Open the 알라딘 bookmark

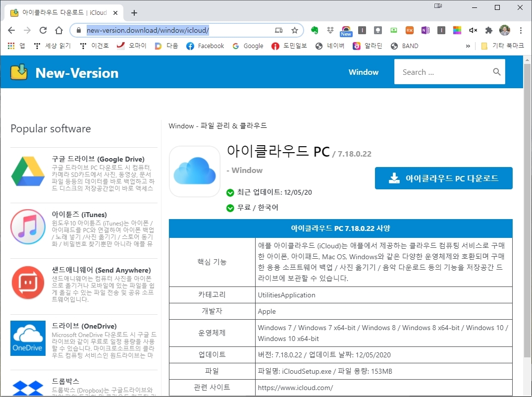368,46
